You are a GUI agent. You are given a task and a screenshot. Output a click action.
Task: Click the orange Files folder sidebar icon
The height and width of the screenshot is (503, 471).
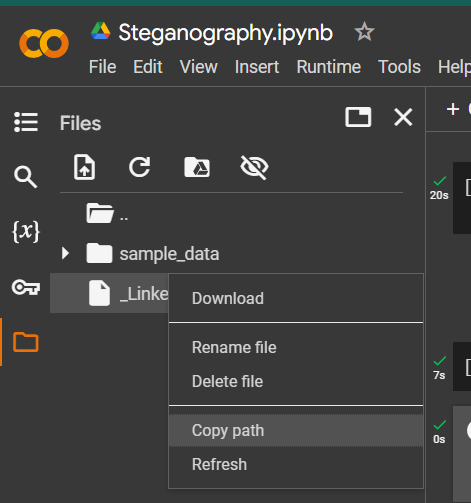26,342
